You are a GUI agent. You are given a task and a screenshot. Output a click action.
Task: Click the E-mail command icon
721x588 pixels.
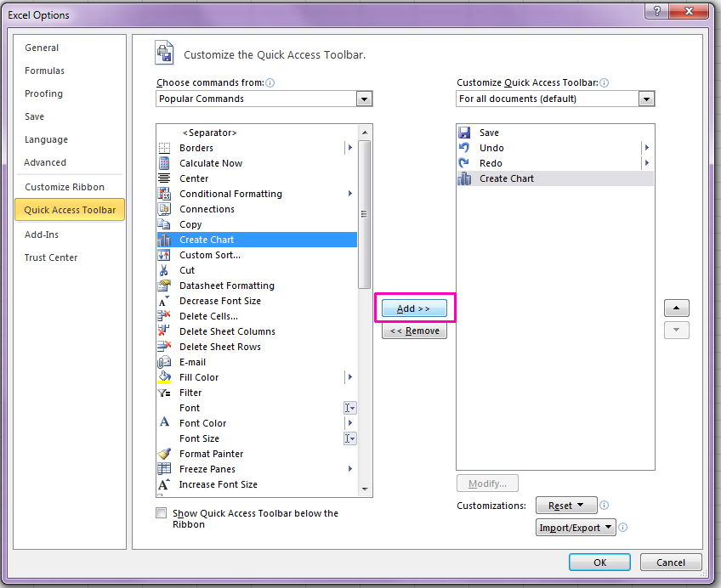point(164,362)
